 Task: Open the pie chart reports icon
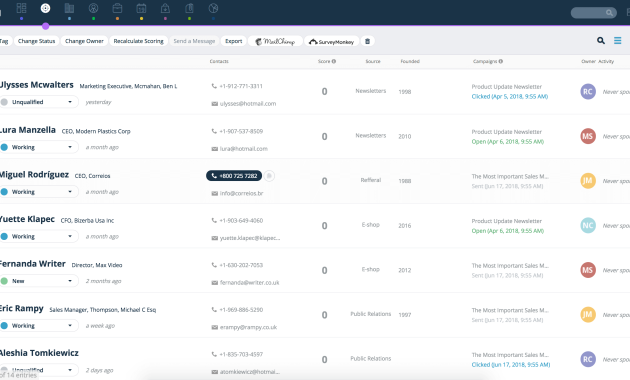coord(213,8)
